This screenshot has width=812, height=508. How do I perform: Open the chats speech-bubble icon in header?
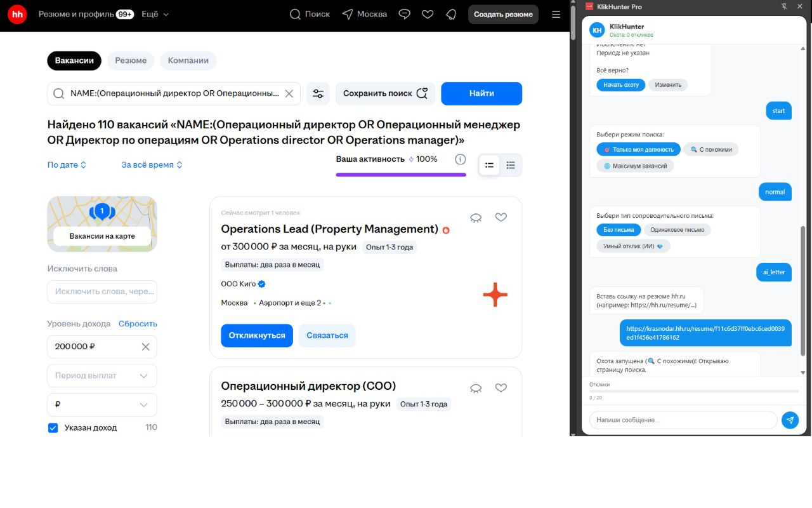[404, 14]
